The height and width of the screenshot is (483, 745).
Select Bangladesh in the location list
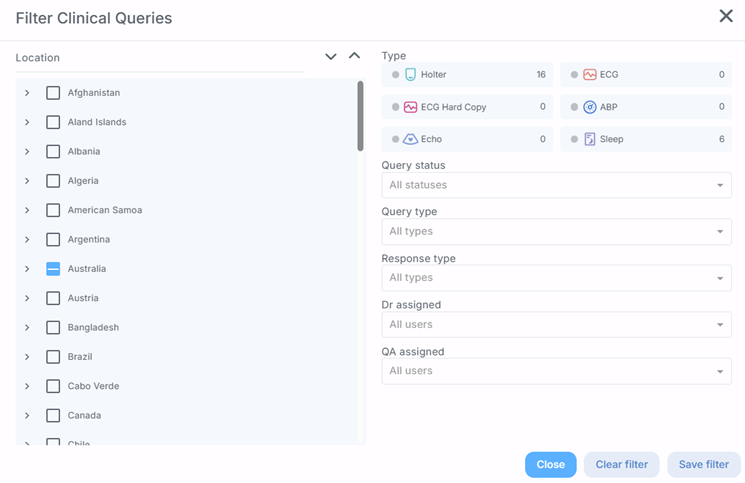pyautogui.click(x=93, y=328)
